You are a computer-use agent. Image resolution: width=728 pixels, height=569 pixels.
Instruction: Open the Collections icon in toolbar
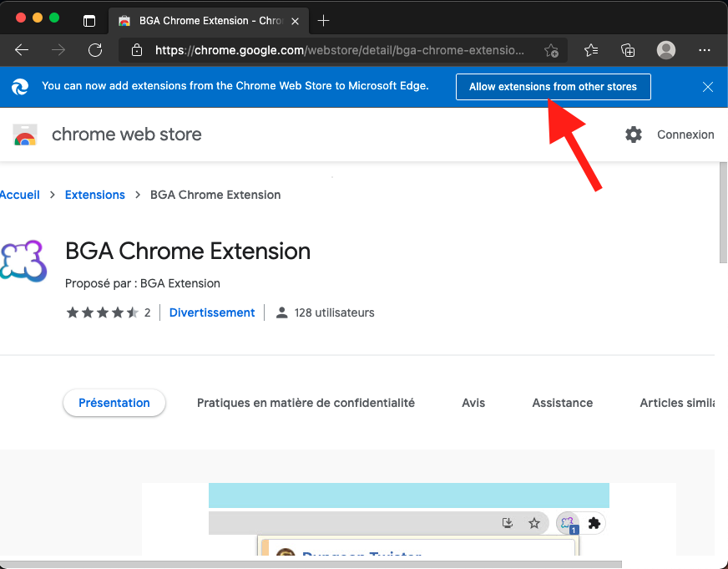pos(628,49)
